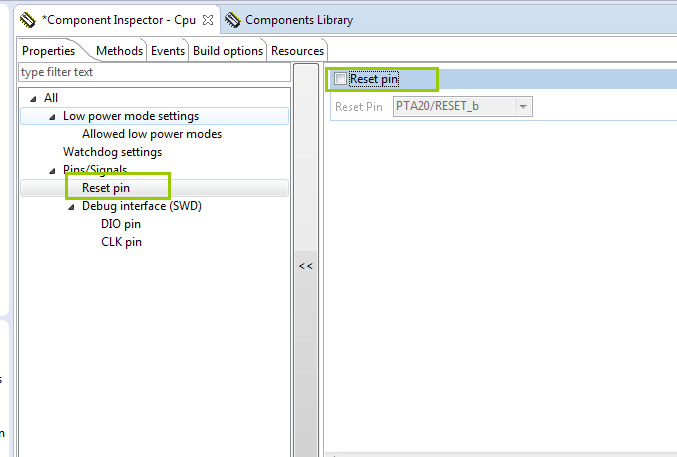The image size is (677, 457).
Task: Click the Components Library tab icon
Action: 232,20
